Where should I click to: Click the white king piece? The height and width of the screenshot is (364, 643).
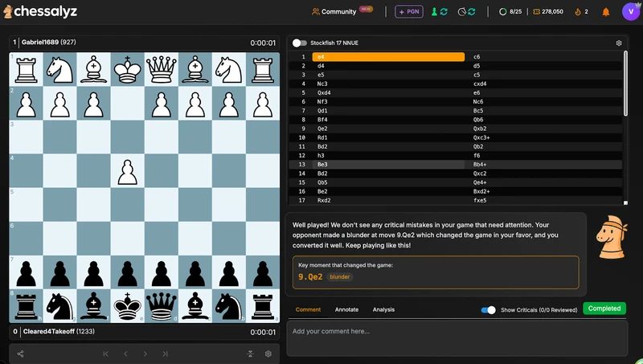pyautogui.click(x=128, y=70)
